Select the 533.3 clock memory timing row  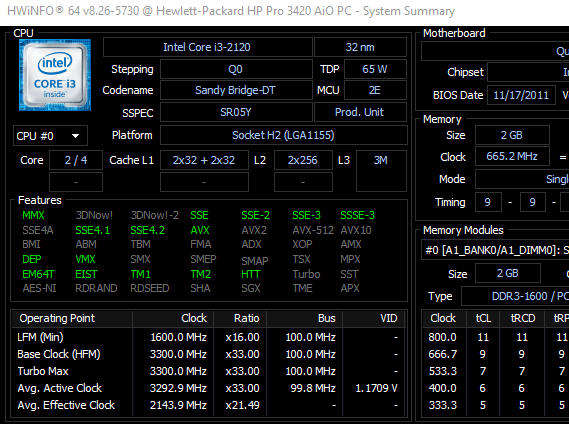[496, 371]
